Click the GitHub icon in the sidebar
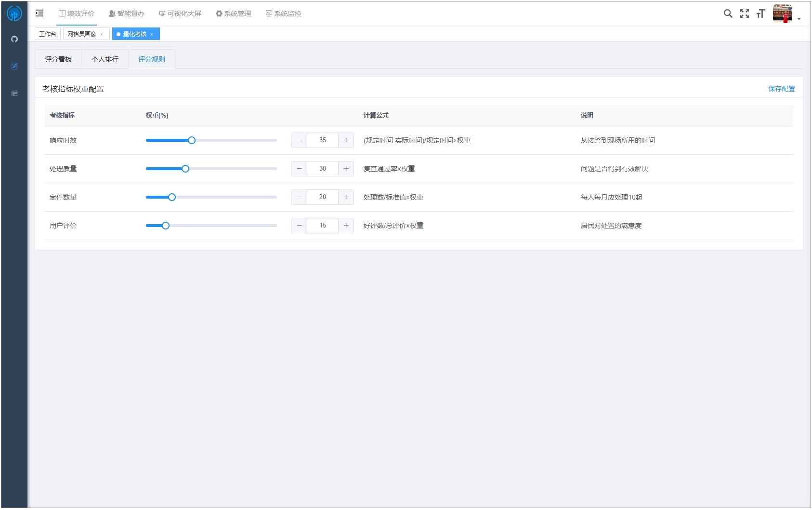812x510 pixels. click(14, 40)
